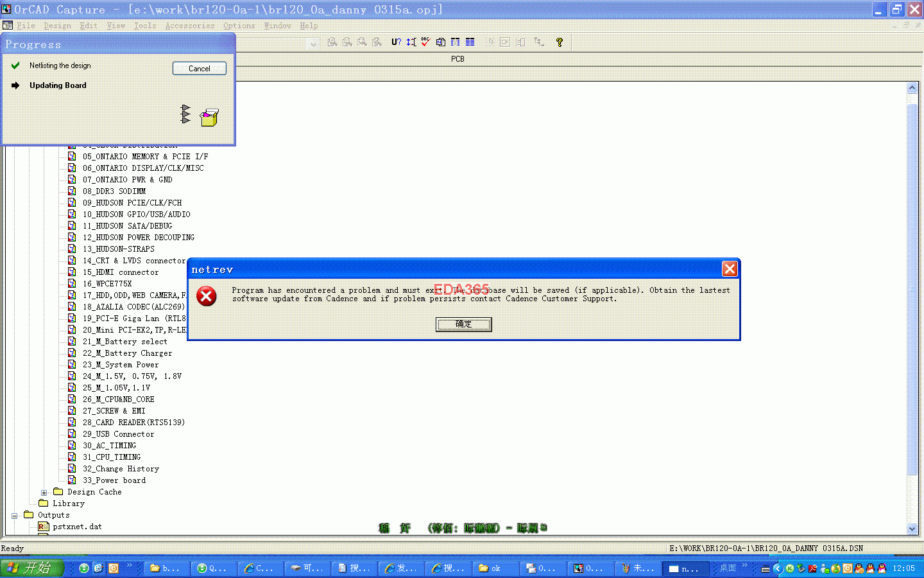
Task: Open the toolbar combo box dropdown arrow
Action: click(314, 42)
